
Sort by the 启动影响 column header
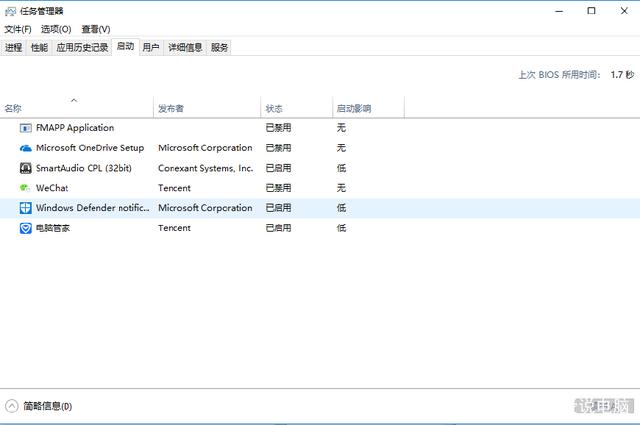[x=369, y=108]
